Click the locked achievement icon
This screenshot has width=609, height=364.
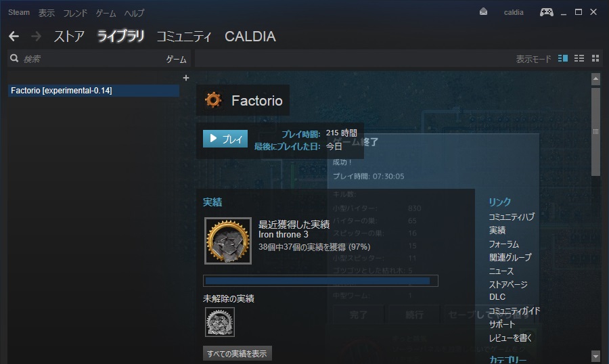220,322
